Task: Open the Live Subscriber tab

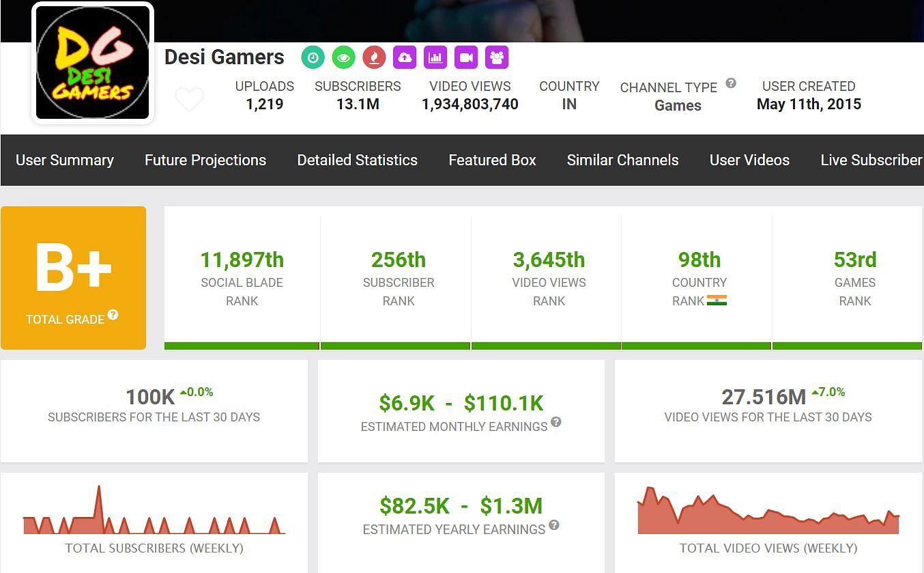Action: point(871,160)
